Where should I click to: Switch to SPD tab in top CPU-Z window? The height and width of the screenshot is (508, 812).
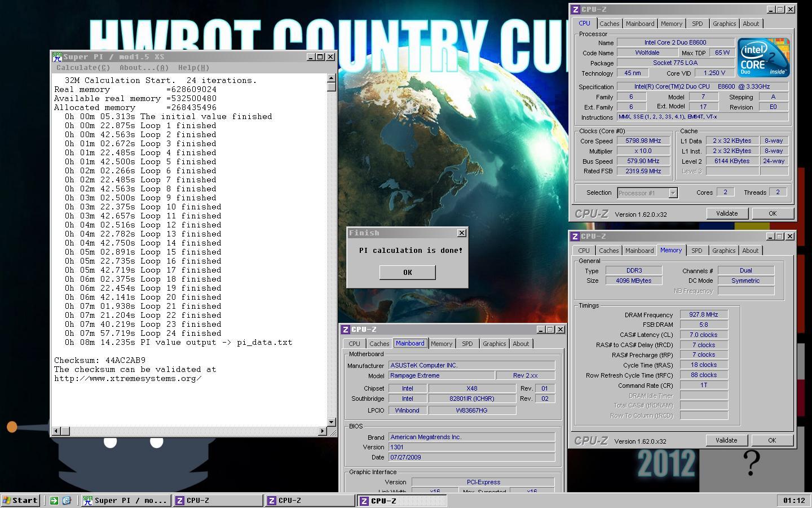[698, 24]
